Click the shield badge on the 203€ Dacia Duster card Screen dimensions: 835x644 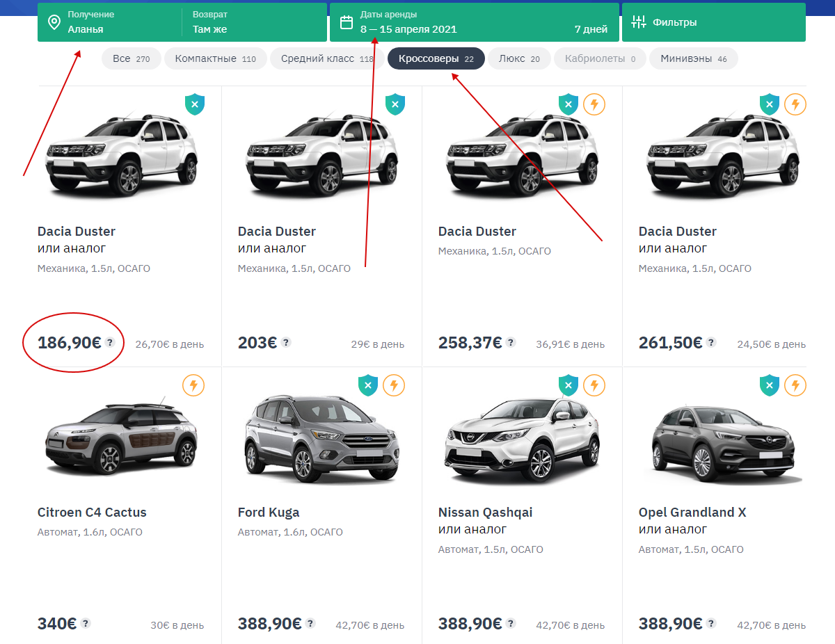[395, 104]
